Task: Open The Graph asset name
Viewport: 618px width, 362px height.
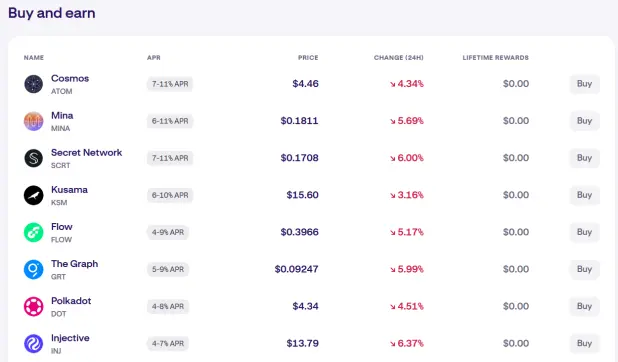Action: [74, 263]
